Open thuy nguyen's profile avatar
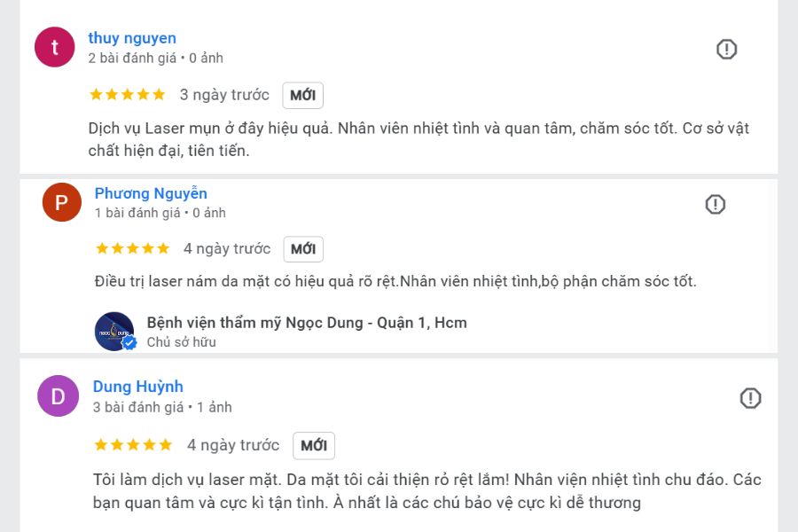This screenshot has width=798, height=532. click(x=55, y=48)
